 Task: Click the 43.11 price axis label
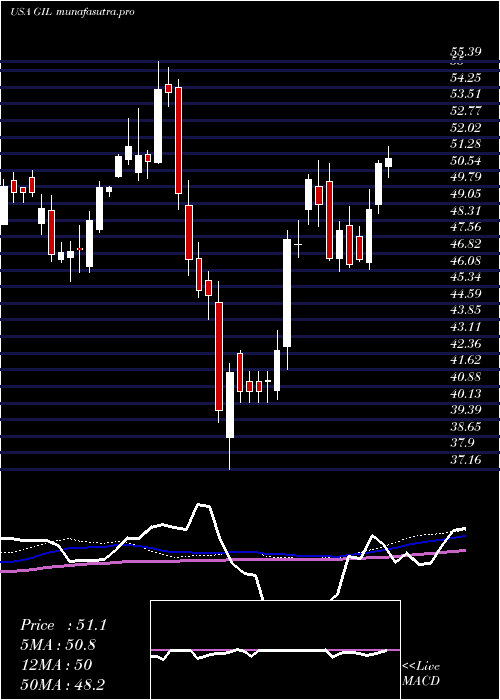[x=466, y=327]
